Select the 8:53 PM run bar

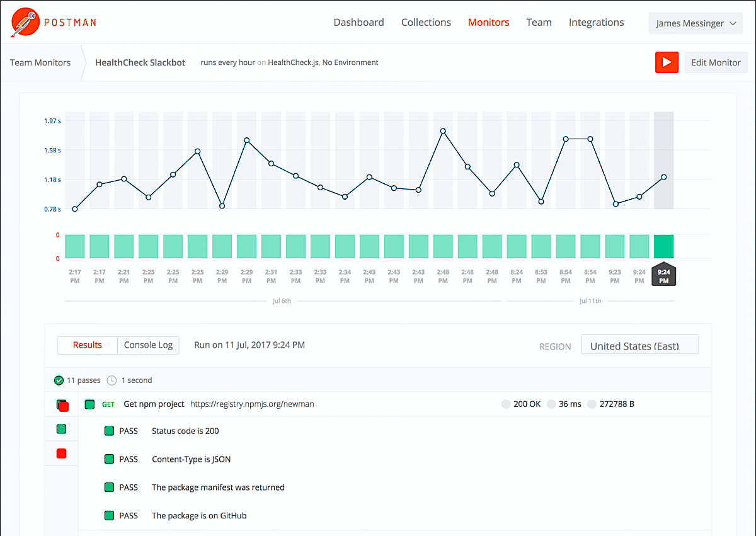[x=541, y=246]
